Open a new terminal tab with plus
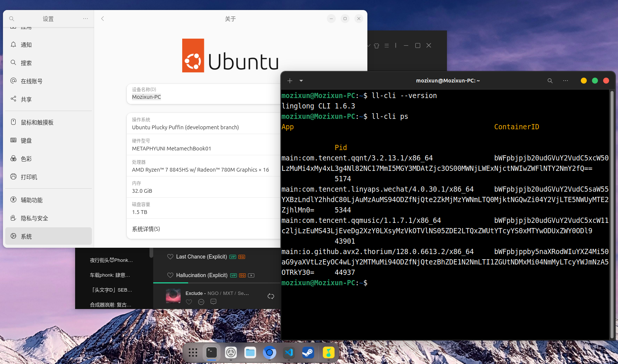Image resolution: width=618 pixels, height=364 pixels. (x=290, y=81)
